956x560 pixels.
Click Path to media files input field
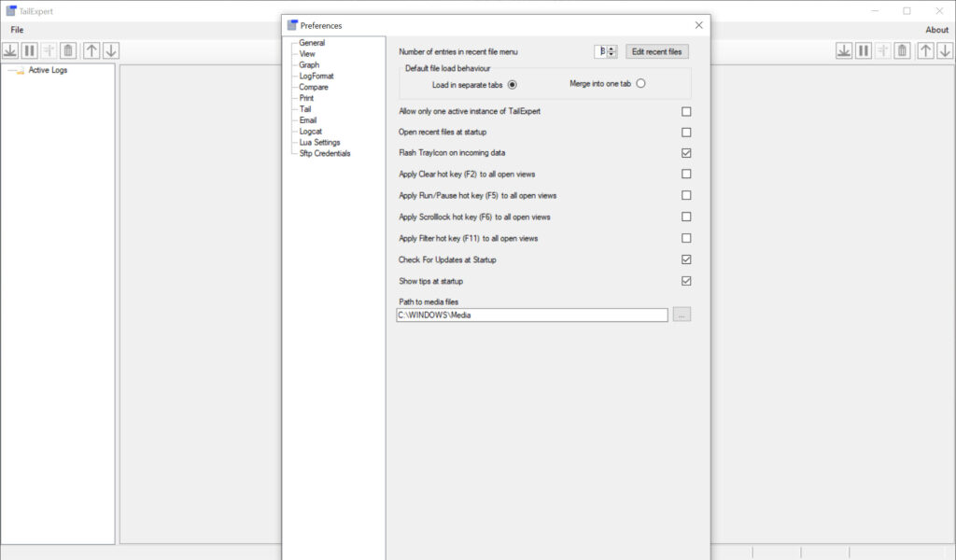click(531, 315)
